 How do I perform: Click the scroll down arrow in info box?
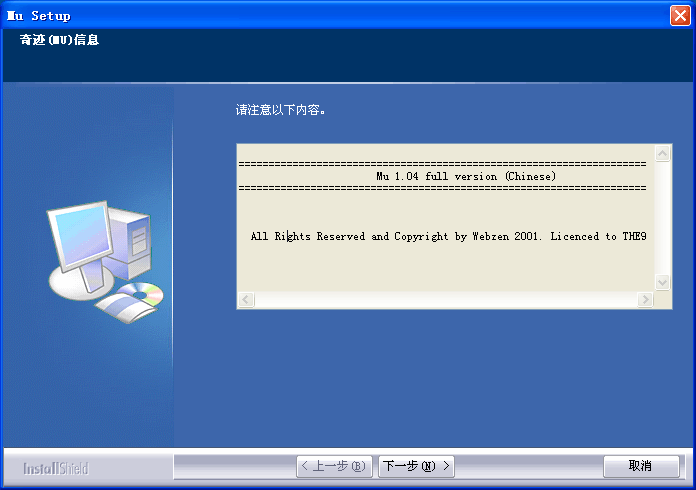click(x=662, y=282)
